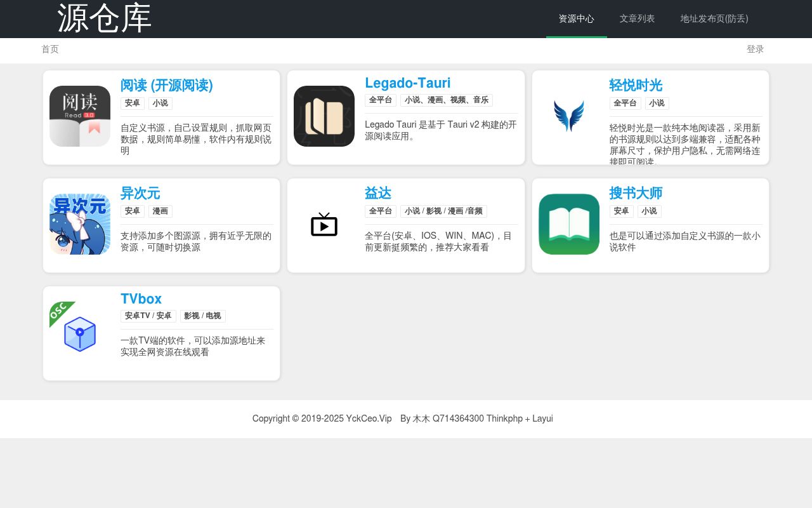Click the 搜书大师 green book icon
Screen dimensions: 812x508
tap(569, 224)
